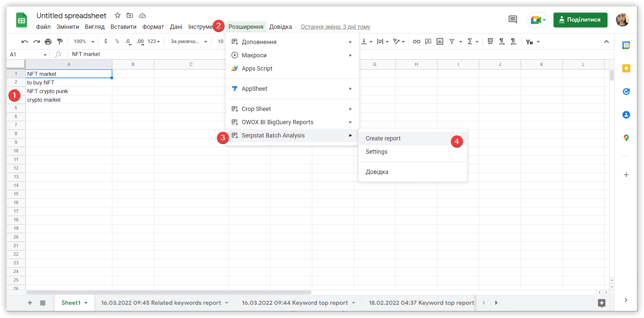Click the user account avatar

pyautogui.click(x=622, y=20)
